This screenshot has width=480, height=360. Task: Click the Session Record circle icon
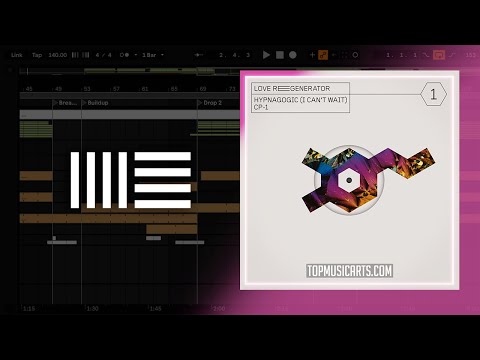[x=355, y=55]
